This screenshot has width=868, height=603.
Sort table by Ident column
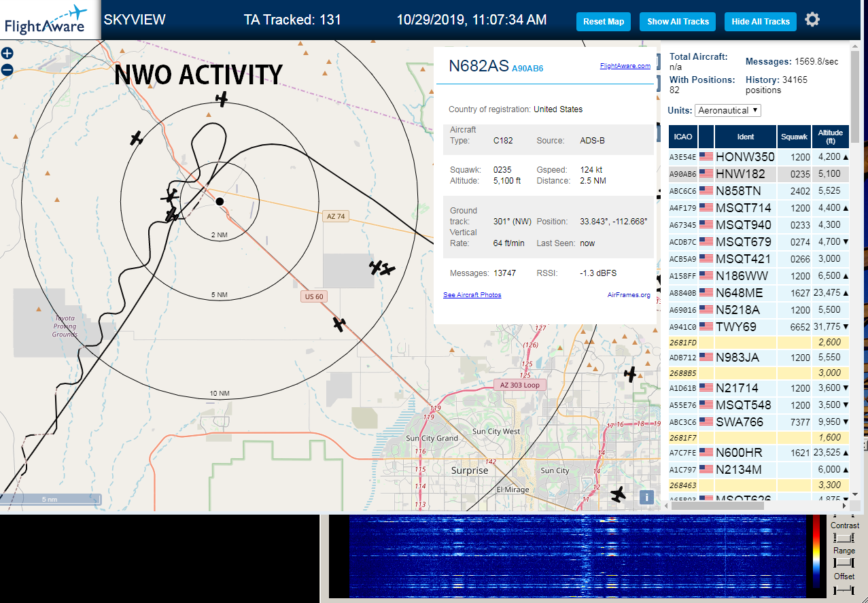[x=746, y=137]
